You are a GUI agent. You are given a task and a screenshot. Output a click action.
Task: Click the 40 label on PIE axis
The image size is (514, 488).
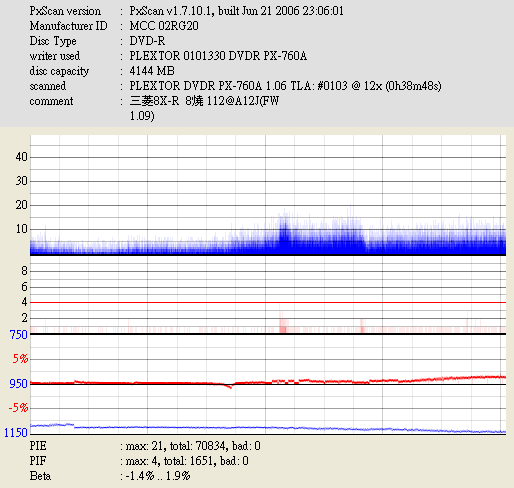coord(21,157)
